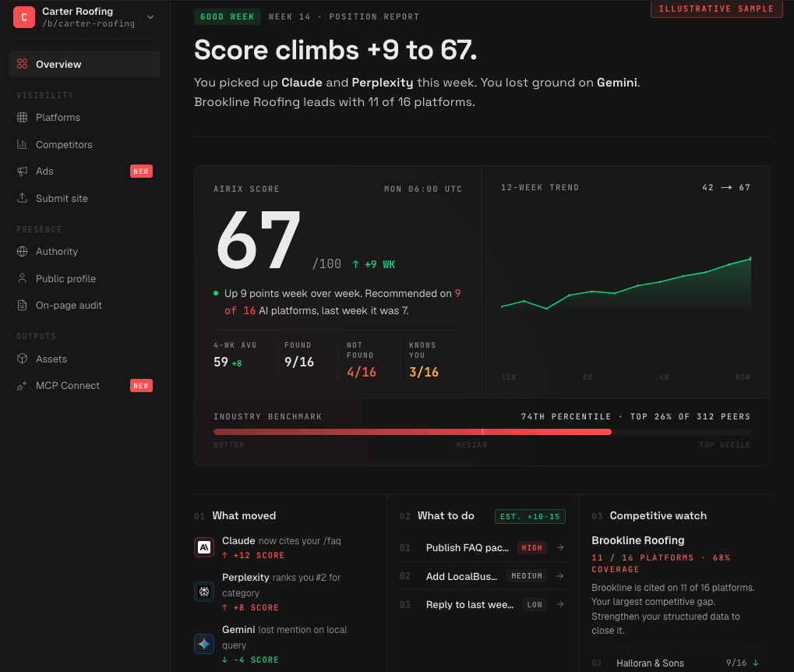Click the up arrow beside +12 SCORE
This screenshot has width=794, height=672.
pos(225,555)
